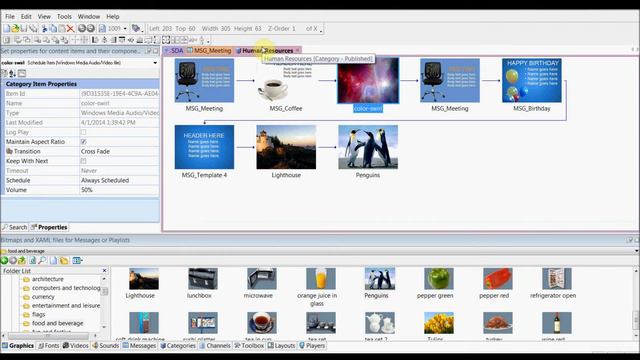
Task: Switch to the Search tab
Action: 15,227
